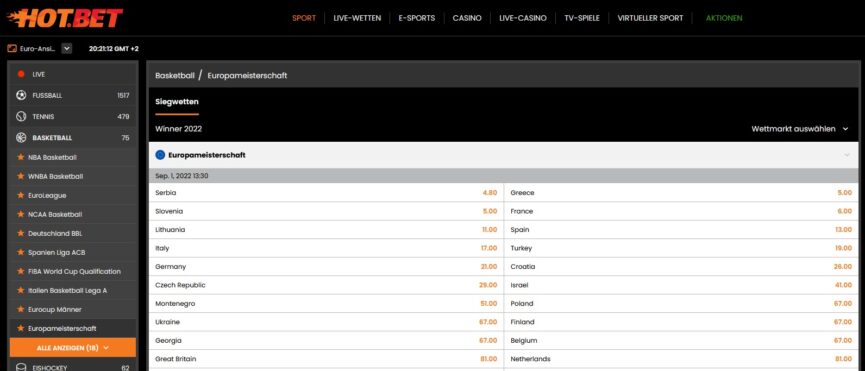Screen dimensions: 865x371
Task: Click the Euro-Ansicht odds format icon
Action: (x=12, y=49)
